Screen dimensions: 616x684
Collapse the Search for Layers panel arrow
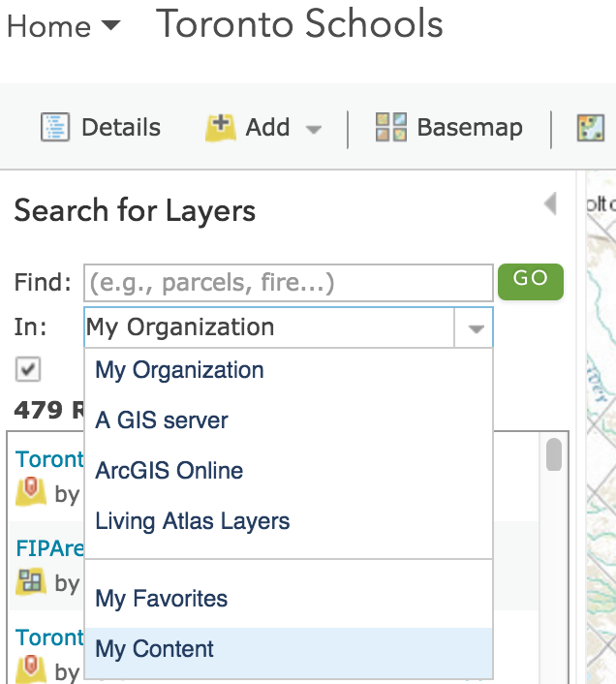[550, 203]
